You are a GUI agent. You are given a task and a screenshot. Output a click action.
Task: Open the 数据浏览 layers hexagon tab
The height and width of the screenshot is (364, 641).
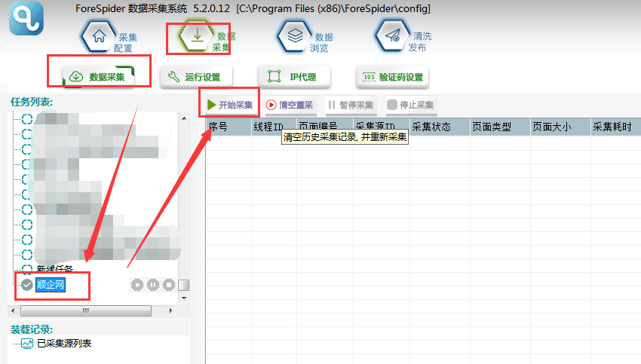click(x=305, y=38)
